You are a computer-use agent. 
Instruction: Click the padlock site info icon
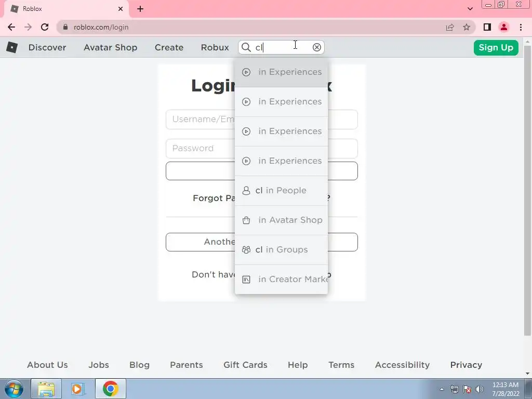tap(65, 27)
